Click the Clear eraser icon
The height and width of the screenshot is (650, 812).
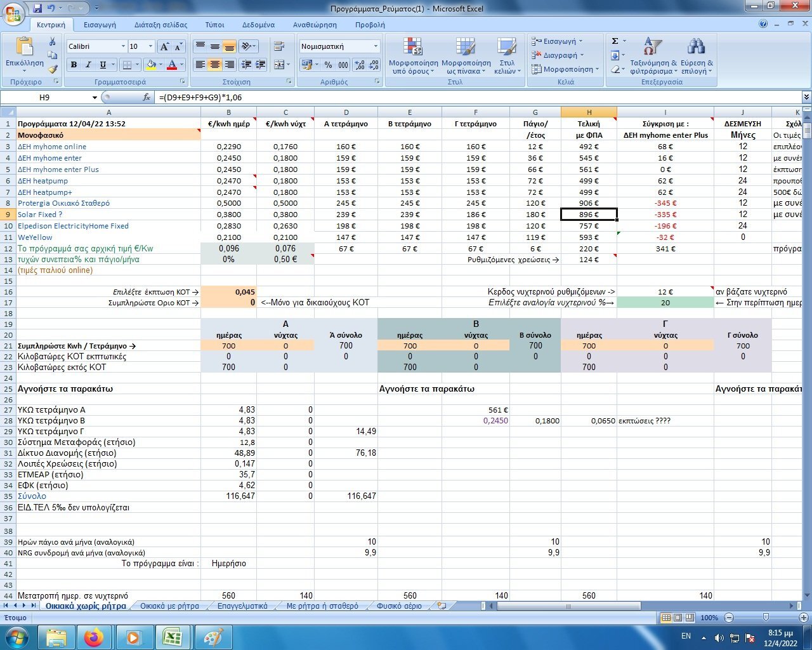(615, 69)
